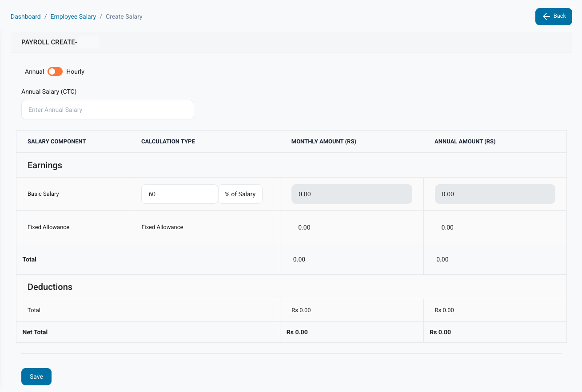Screen dimensions: 582x392
Task: Click the Basic Salary percentage field showing 60
Action: 179,194
